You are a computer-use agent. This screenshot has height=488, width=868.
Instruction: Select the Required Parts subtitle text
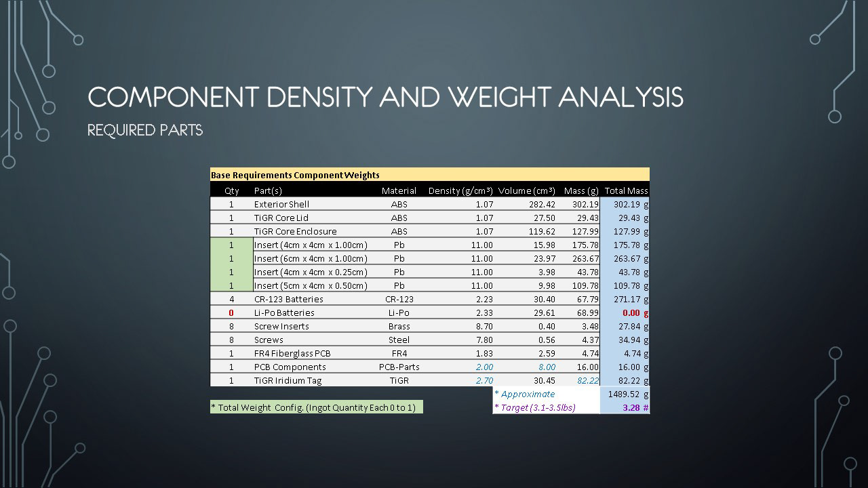(145, 130)
